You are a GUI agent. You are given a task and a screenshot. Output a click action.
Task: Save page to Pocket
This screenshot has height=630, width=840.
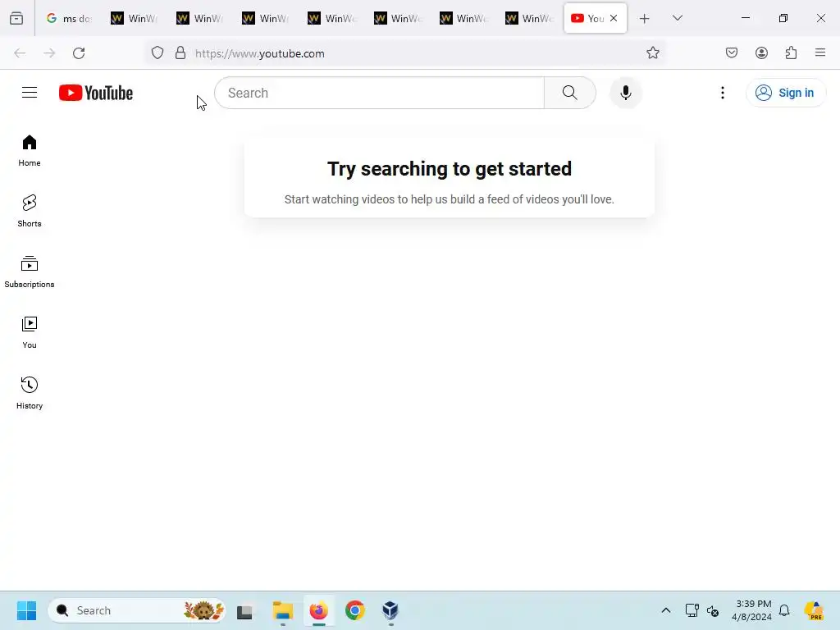732,52
